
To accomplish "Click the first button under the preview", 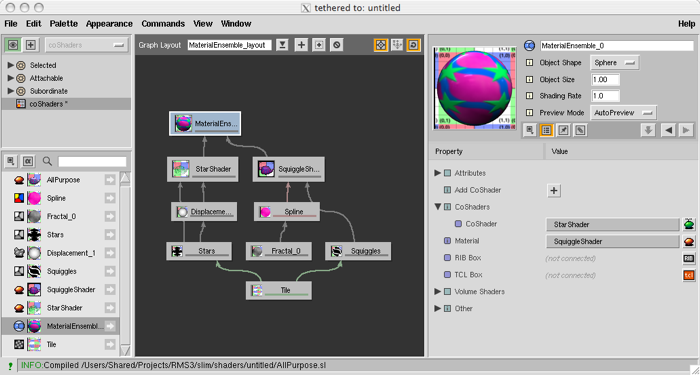I will click(529, 130).
